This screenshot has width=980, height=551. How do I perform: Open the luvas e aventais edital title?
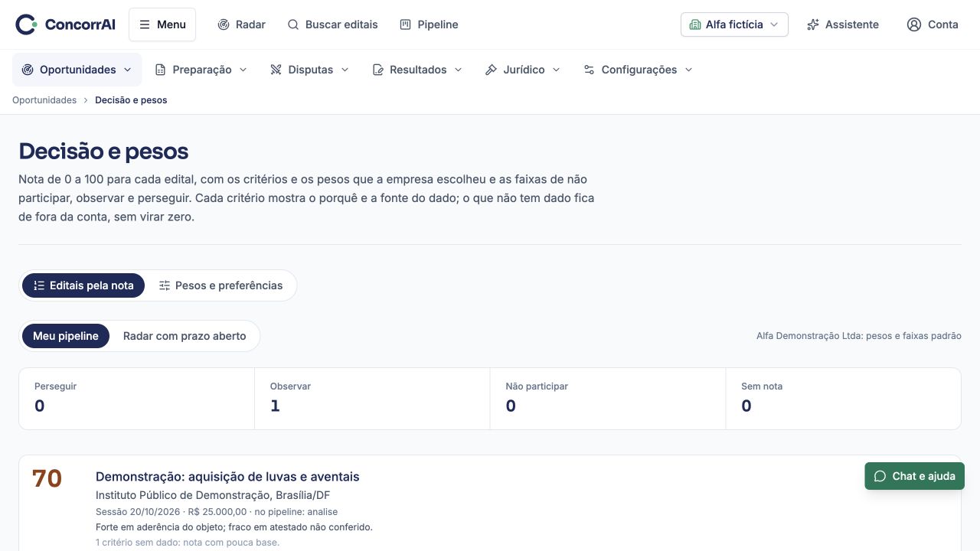227,477
